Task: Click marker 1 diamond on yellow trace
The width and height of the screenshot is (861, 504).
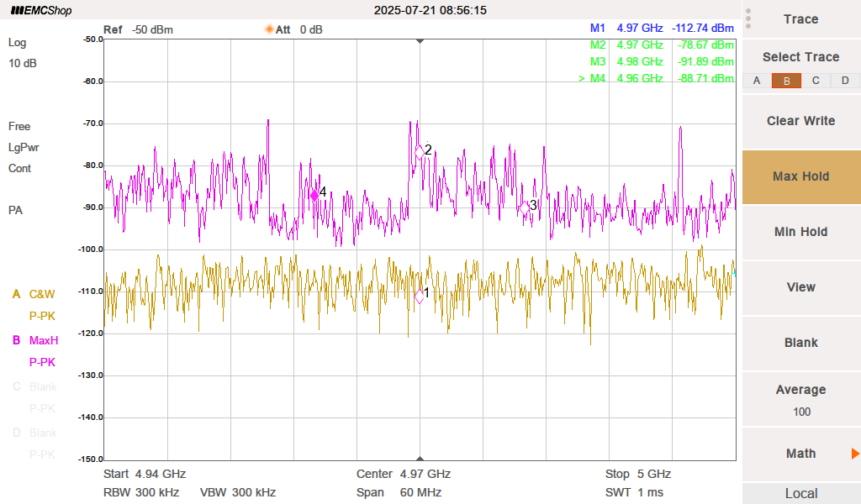Action: pos(420,296)
